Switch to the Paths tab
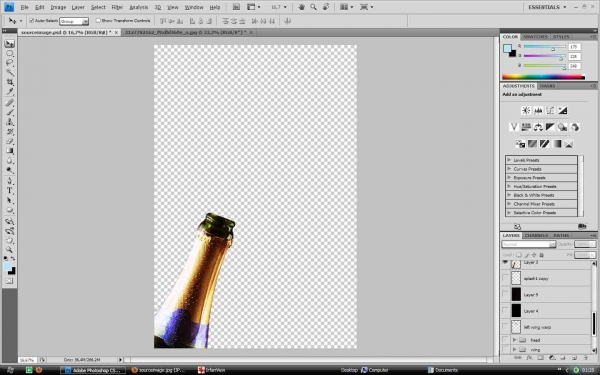This screenshot has width=600, height=375. [x=561, y=235]
